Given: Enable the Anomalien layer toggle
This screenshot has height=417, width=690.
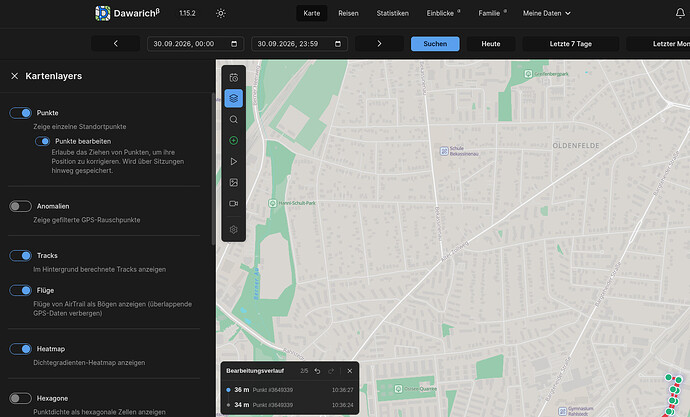Looking at the screenshot, I should point(21,206).
